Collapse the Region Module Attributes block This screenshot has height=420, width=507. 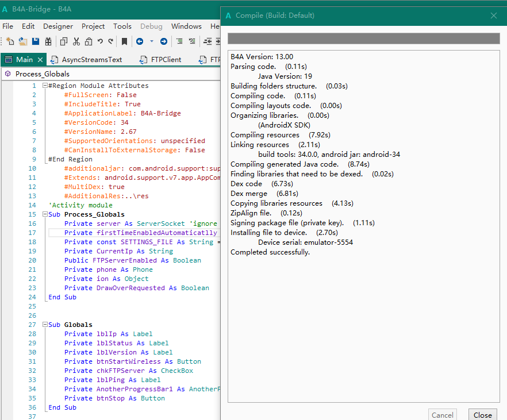[45, 86]
